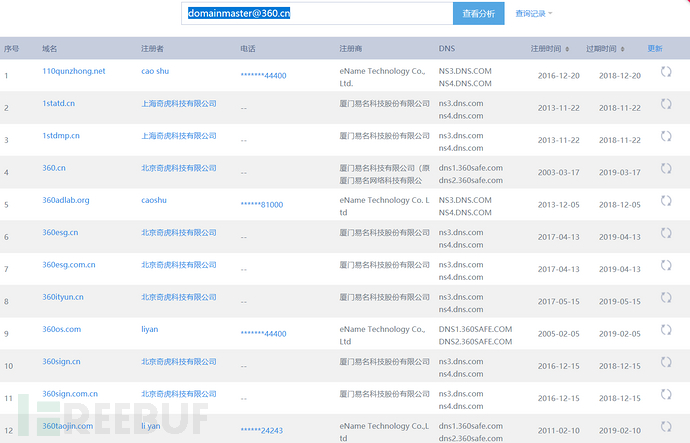The image size is (690, 443).
Task: Open domain 1stdmp.cn
Action: [x=61, y=135]
